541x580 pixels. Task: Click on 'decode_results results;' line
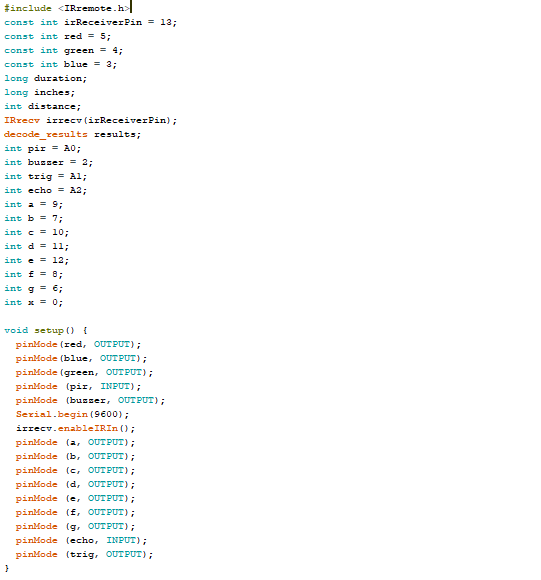coord(72,134)
